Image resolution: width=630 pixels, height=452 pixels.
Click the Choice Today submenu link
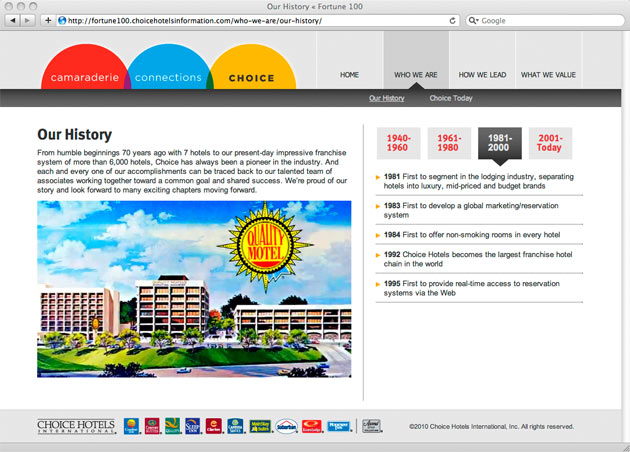(451, 98)
